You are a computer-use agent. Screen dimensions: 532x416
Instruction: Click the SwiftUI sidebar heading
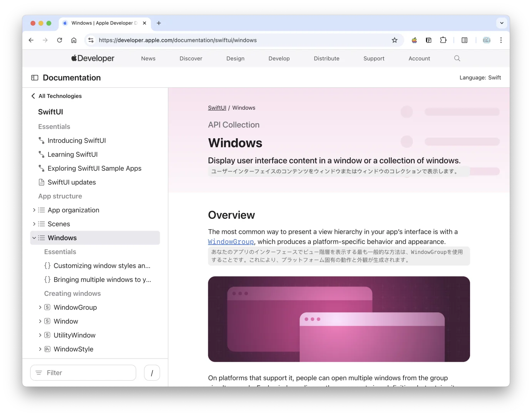[50, 112]
